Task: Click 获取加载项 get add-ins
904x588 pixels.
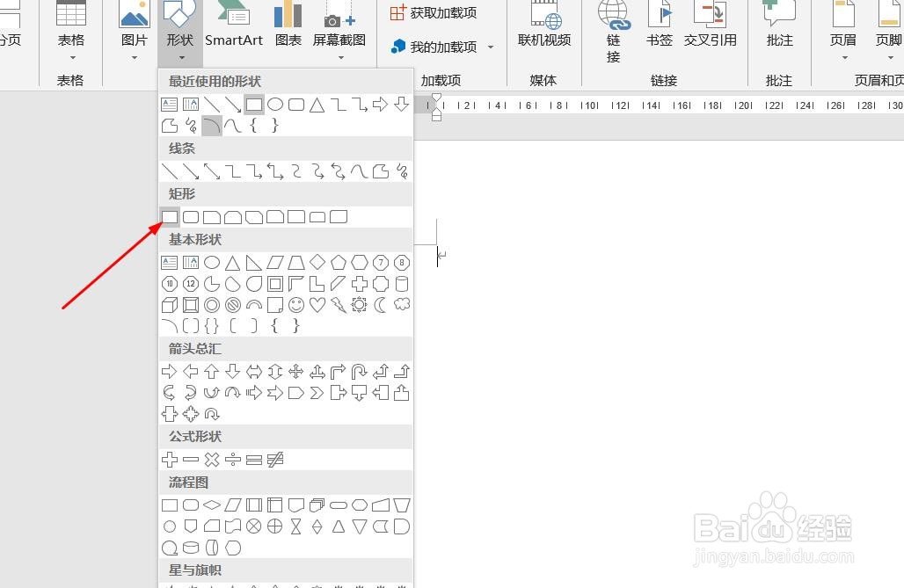Action: coord(434,12)
